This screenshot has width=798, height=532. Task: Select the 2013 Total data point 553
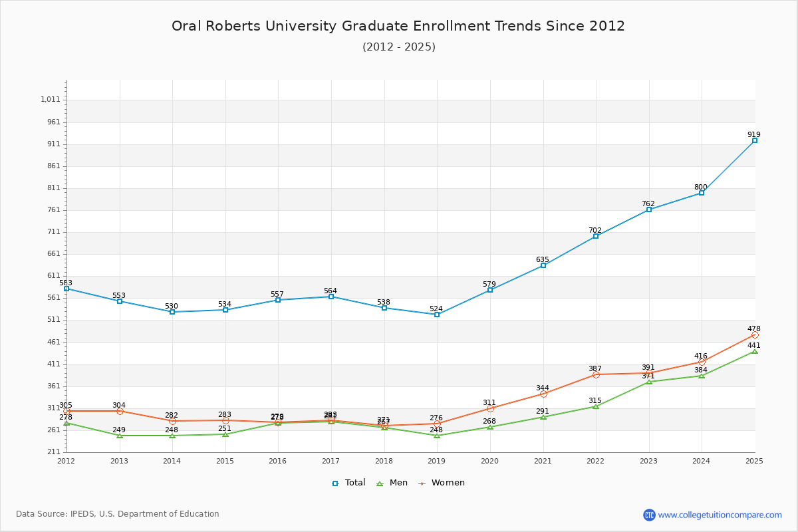tap(120, 301)
